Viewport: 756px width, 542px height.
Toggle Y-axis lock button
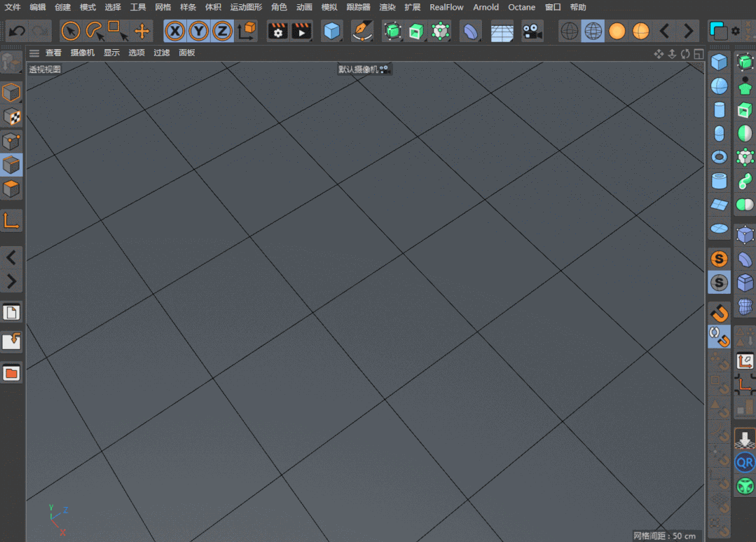pos(198,31)
